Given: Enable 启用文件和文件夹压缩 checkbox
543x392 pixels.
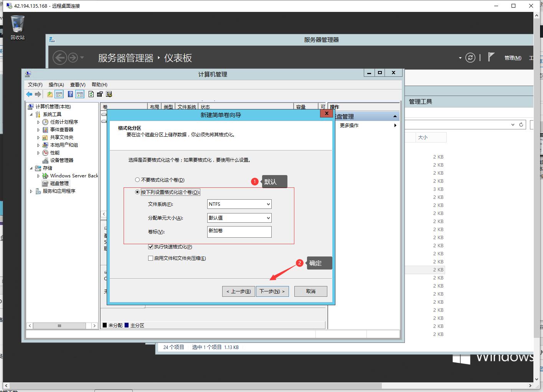Looking at the screenshot, I should [151, 258].
